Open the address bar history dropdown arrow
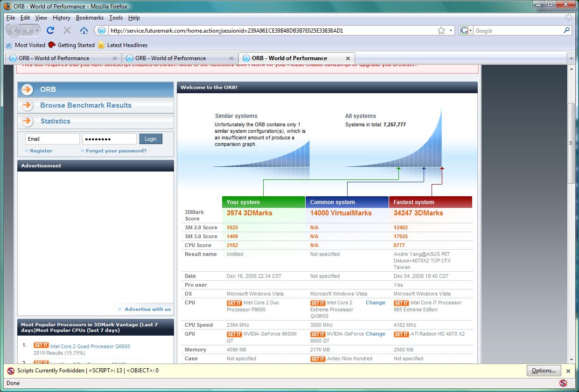Image resolution: width=579 pixels, height=392 pixels. 451,31
